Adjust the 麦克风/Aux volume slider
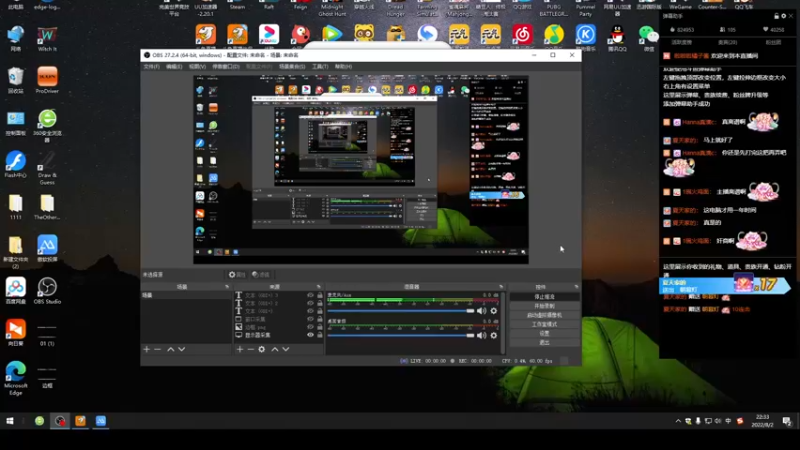800x450 pixels. click(x=401, y=311)
